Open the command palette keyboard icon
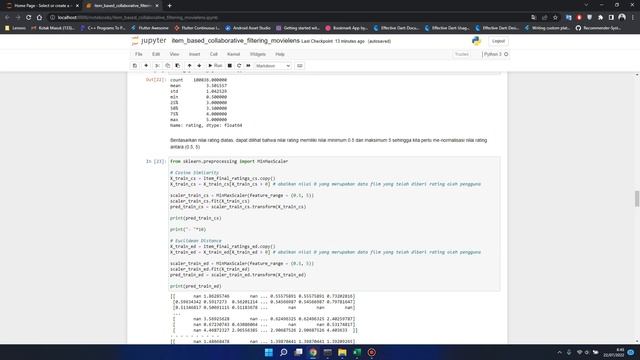640x360 pixels. tap(300, 66)
